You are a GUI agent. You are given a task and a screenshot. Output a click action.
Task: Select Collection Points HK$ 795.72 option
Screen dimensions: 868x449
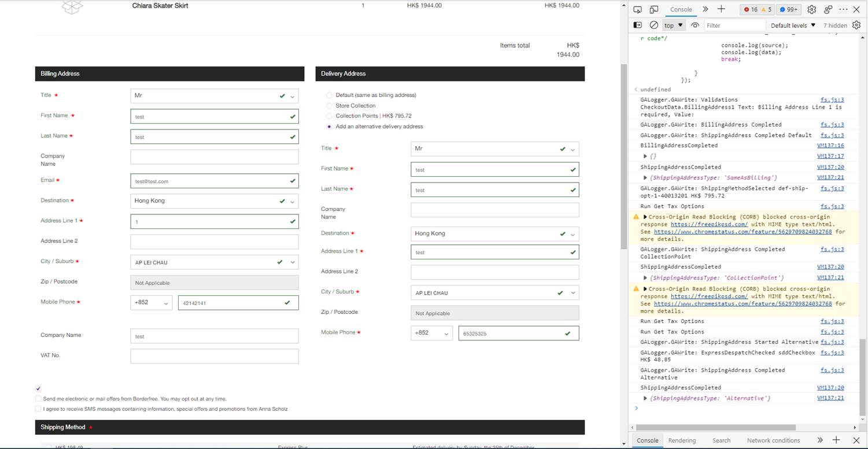pyautogui.click(x=329, y=116)
